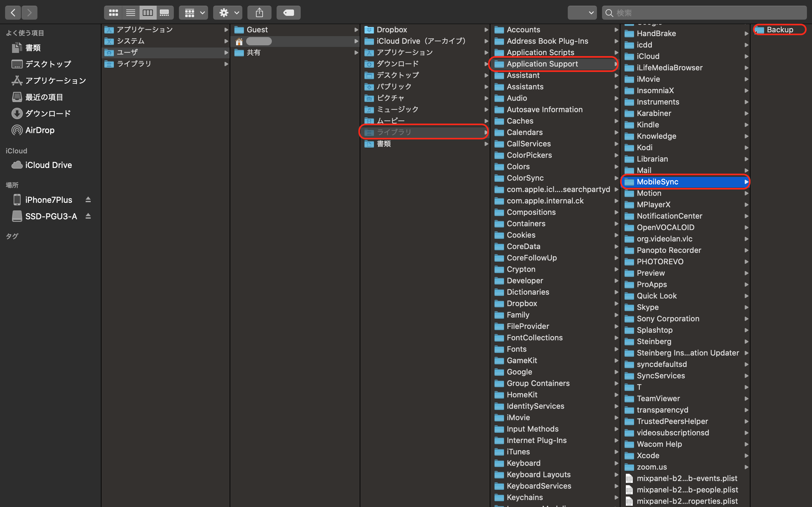The height and width of the screenshot is (507, 812).
Task: Eject the iPhone7Plus device
Action: pyautogui.click(x=88, y=200)
